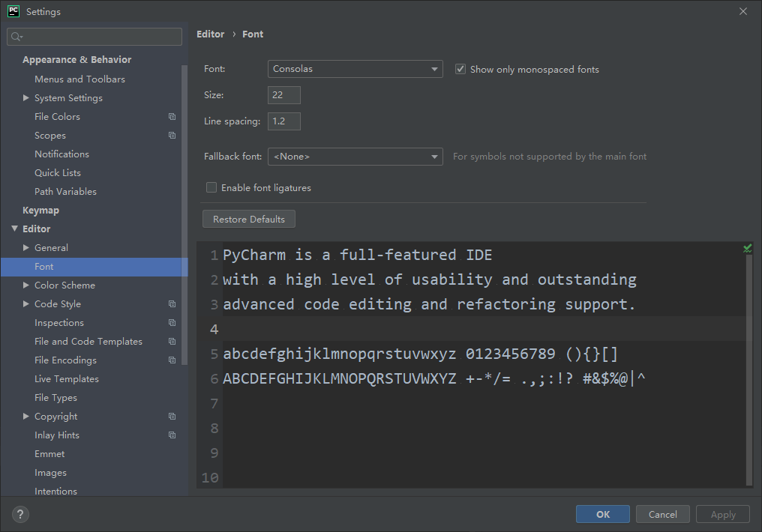Expand the General tree node

pos(26,247)
